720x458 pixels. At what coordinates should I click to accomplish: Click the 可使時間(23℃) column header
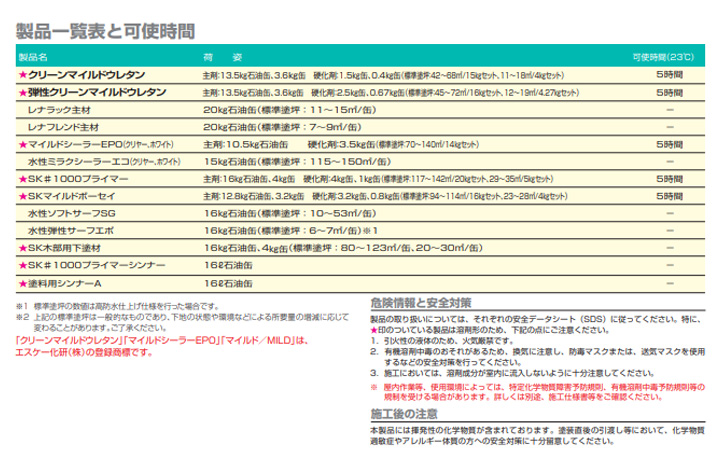pos(663,57)
